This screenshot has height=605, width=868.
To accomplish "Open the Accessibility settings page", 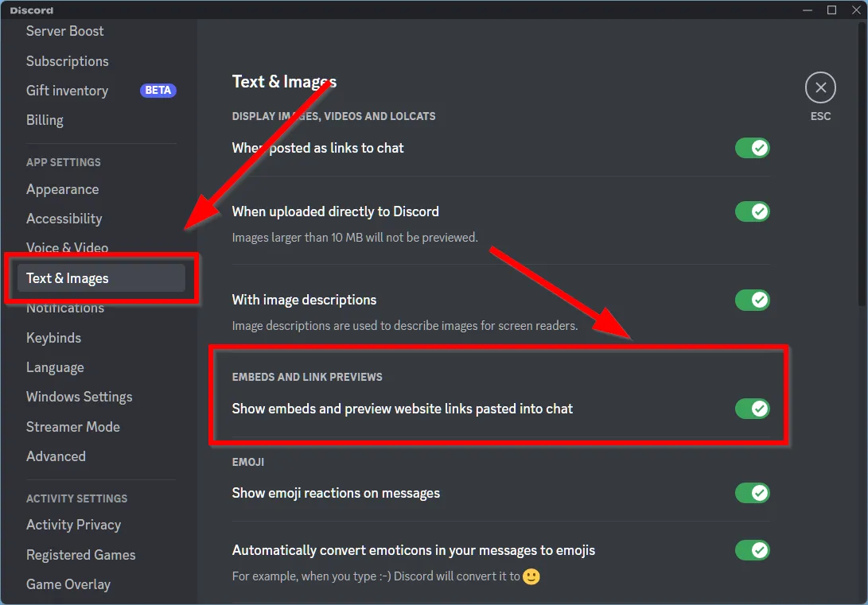I will tap(64, 219).
